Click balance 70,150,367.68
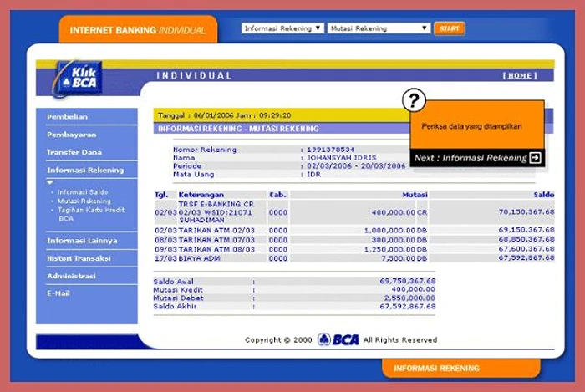The width and height of the screenshot is (585, 392). point(526,211)
